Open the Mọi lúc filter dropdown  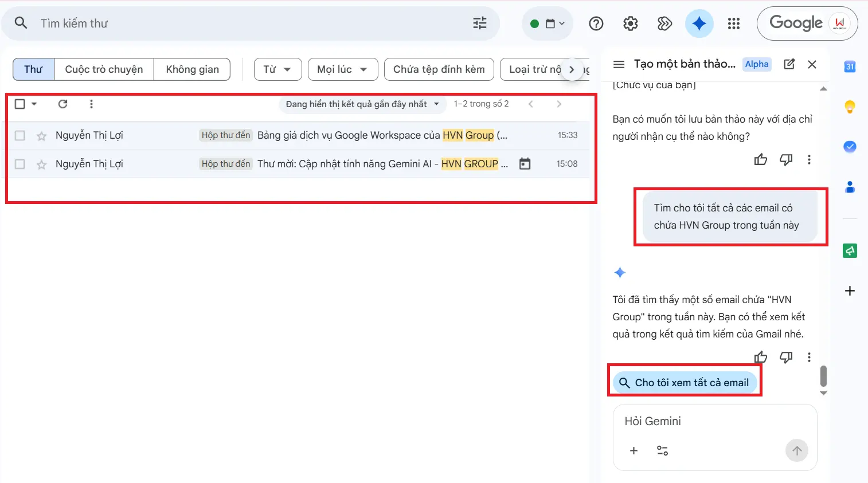(x=343, y=69)
